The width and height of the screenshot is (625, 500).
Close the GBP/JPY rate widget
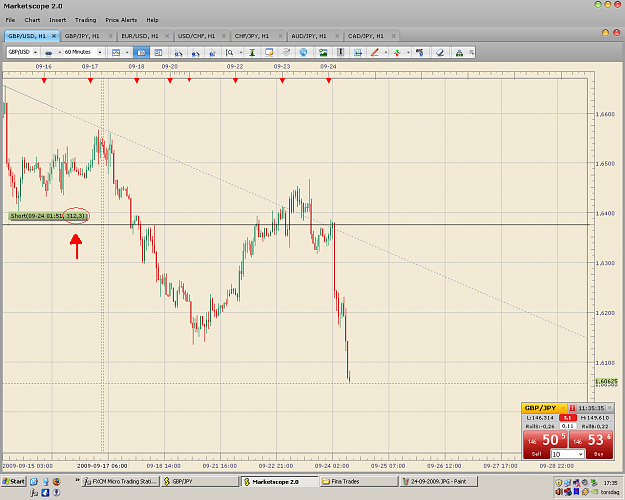pos(609,408)
